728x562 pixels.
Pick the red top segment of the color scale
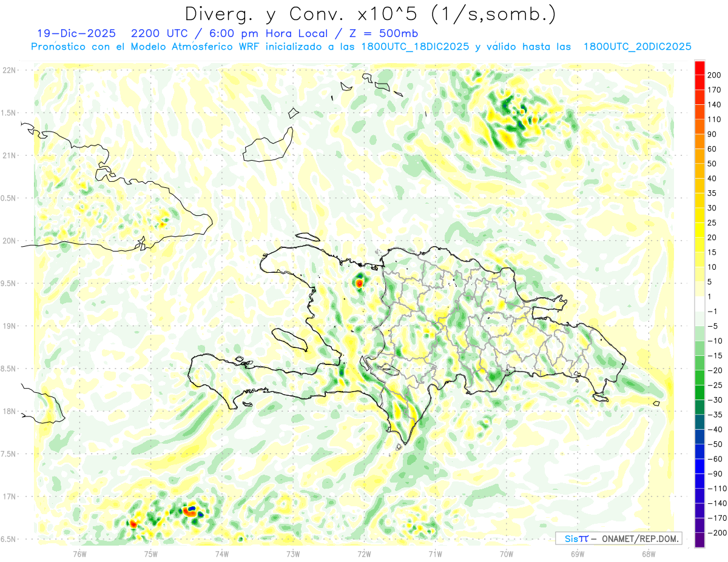[699, 68]
